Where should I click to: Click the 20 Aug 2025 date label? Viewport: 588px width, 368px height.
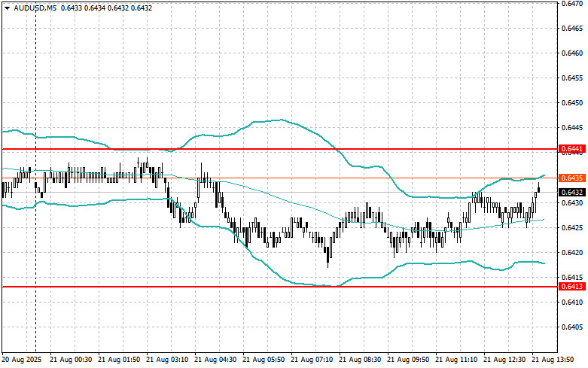22,360
